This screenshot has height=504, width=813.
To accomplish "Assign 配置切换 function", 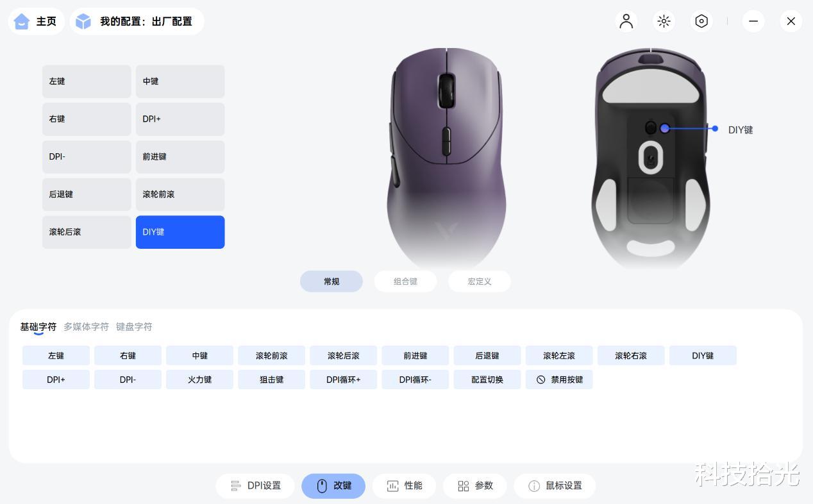I will coord(487,380).
